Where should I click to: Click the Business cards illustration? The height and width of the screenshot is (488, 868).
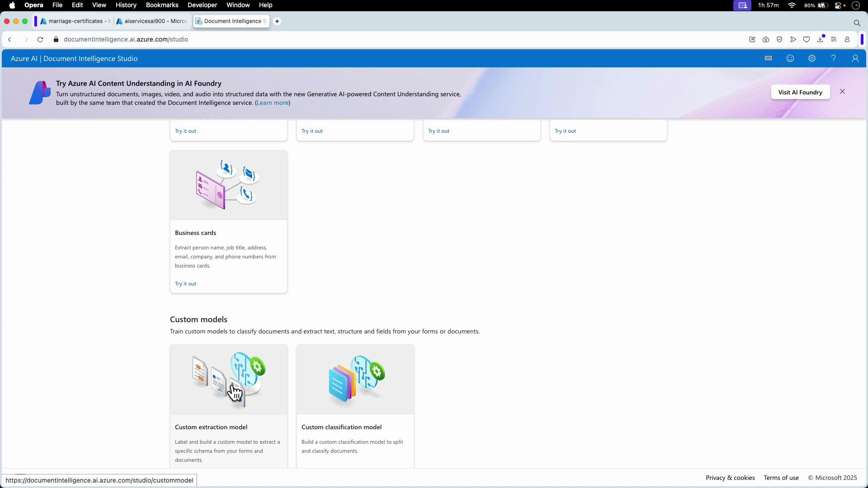click(x=229, y=185)
